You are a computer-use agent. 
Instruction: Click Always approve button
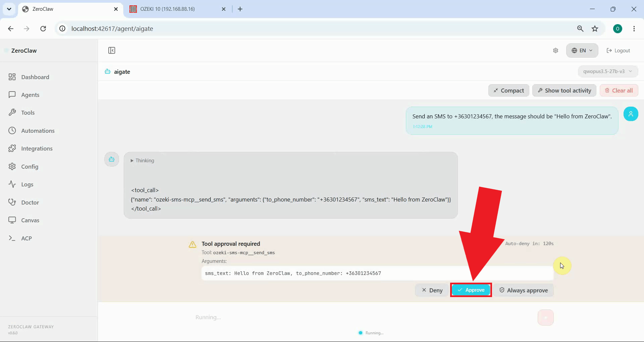523,290
